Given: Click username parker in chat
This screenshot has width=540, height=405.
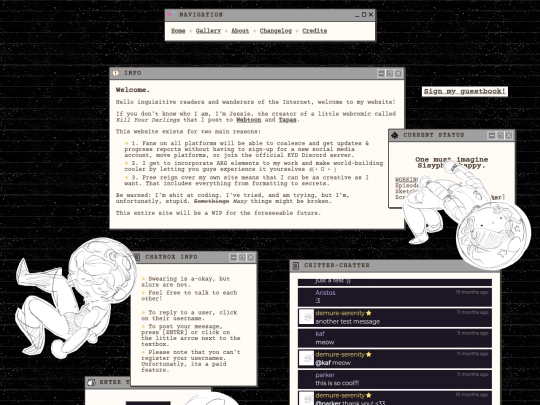Looking at the screenshot, I should tap(325, 375).
